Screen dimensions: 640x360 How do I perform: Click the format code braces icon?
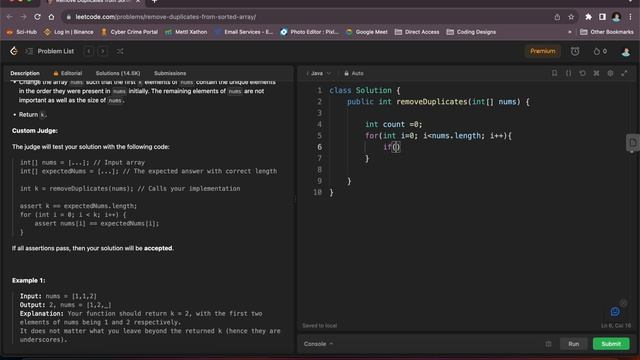(568, 73)
